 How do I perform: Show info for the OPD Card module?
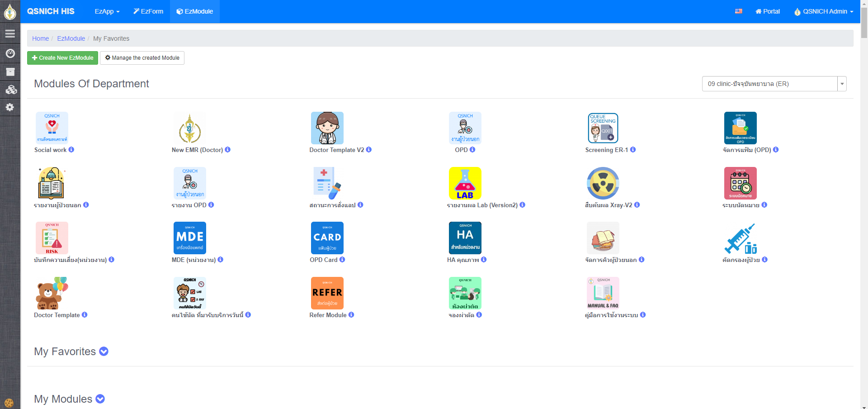tap(342, 260)
